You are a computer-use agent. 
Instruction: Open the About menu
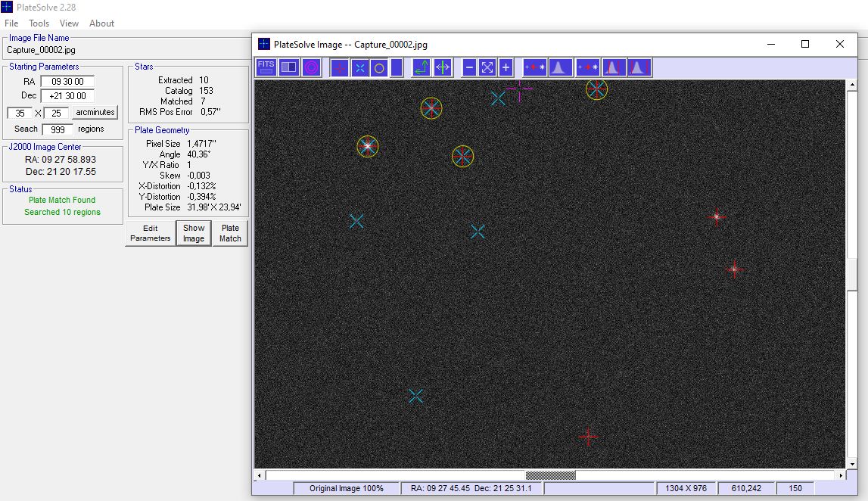point(102,23)
